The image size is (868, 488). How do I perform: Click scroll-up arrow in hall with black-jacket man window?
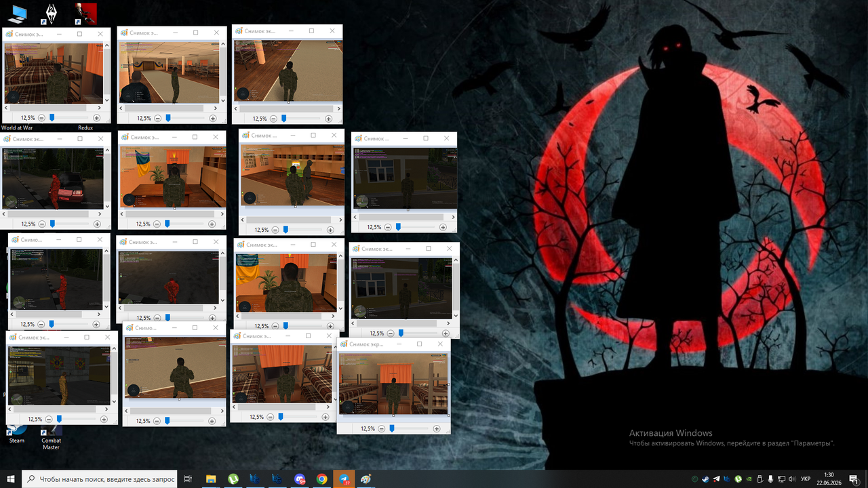pos(223,45)
